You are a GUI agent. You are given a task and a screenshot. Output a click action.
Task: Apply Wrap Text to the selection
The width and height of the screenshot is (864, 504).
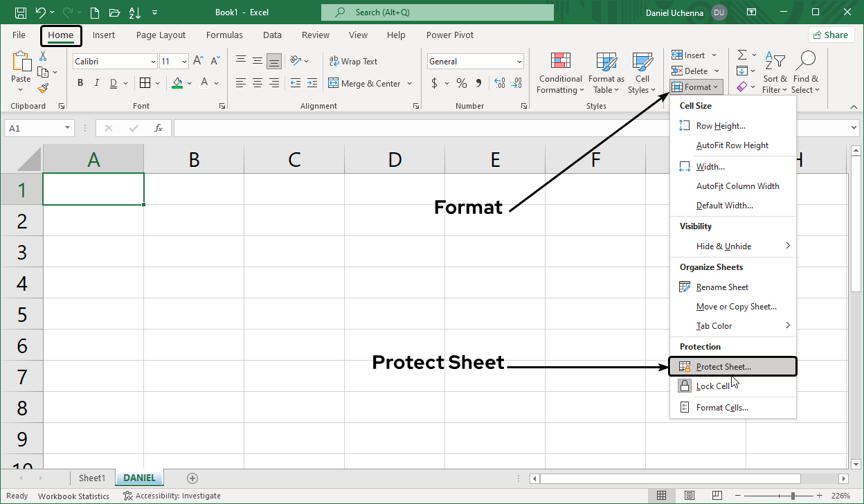[x=354, y=61]
